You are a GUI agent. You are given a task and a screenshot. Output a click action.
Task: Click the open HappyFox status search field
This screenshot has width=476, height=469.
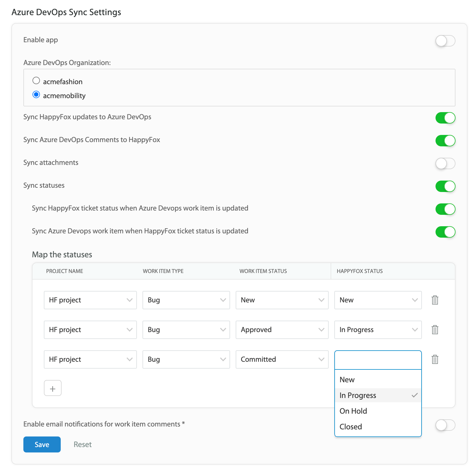coord(378,360)
